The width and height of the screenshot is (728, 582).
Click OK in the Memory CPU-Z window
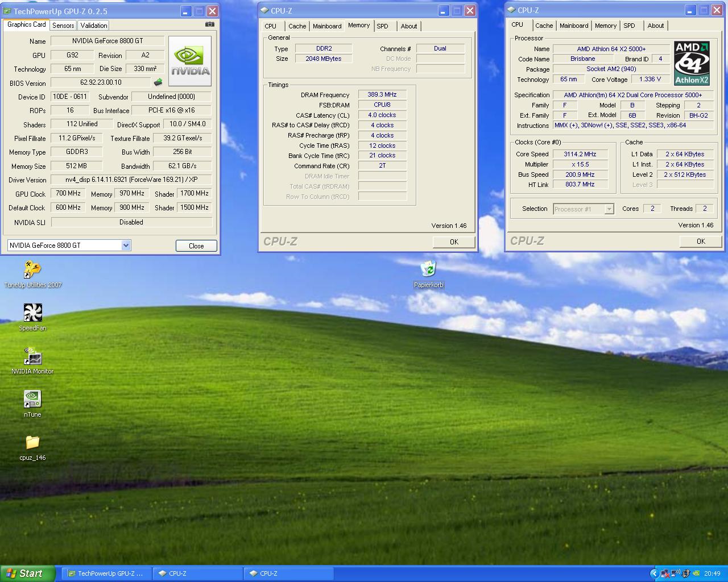coord(454,242)
